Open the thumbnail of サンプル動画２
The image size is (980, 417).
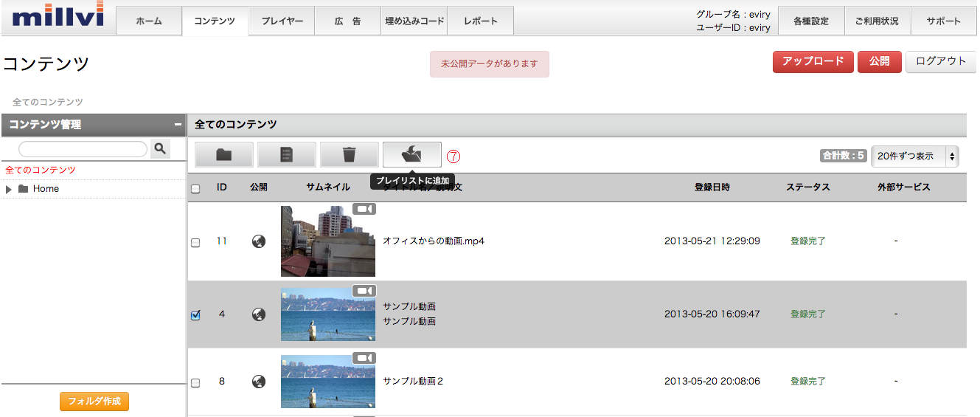click(328, 380)
